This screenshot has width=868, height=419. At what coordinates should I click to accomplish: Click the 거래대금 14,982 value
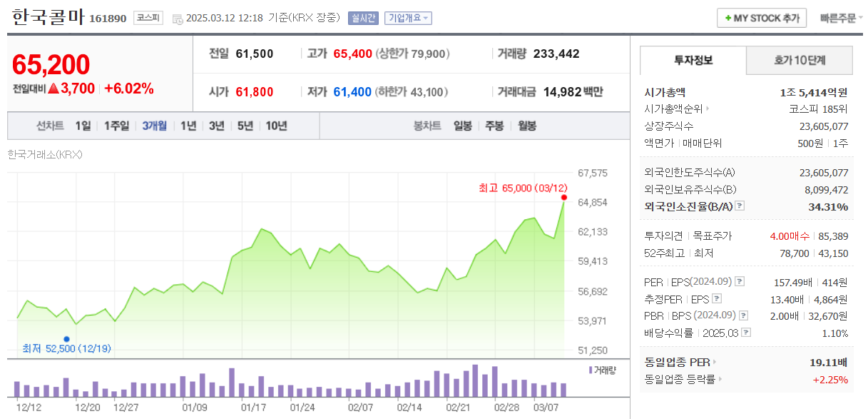562,92
